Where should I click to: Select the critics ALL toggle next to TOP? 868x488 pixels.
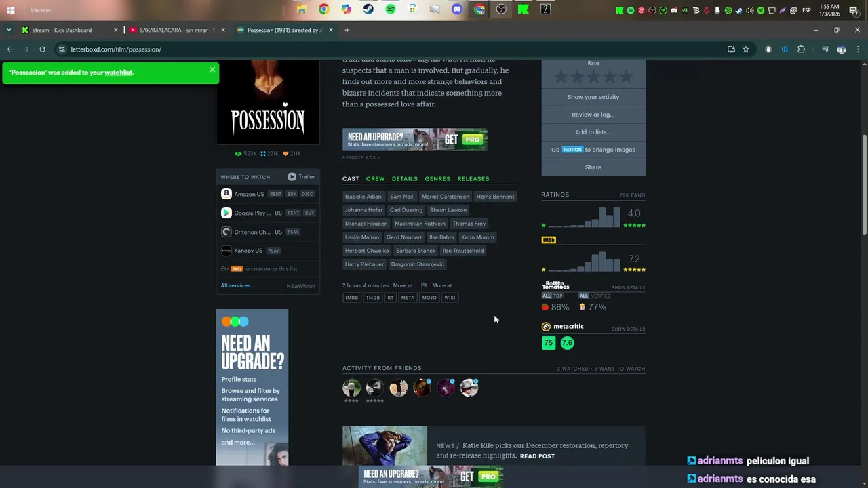tap(547, 296)
